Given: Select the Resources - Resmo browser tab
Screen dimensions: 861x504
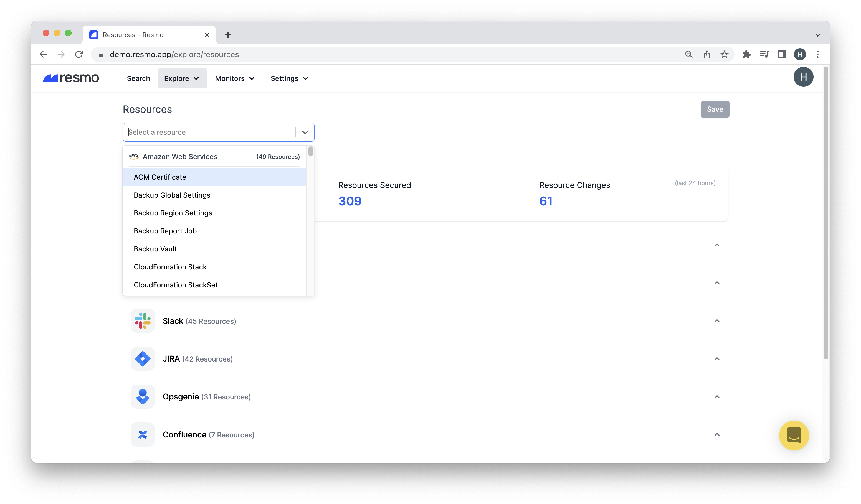Looking at the screenshot, I should pyautogui.click(x=149, y=35).
